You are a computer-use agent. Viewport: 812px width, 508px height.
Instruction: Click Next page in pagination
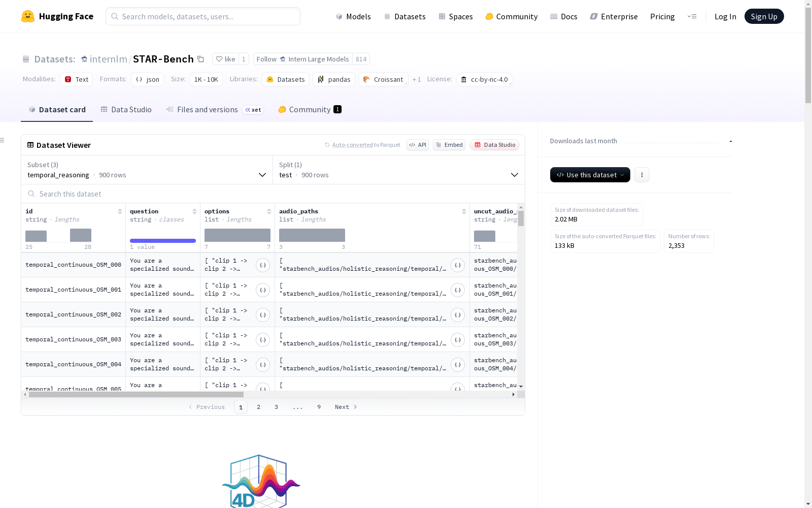point(346,407)
